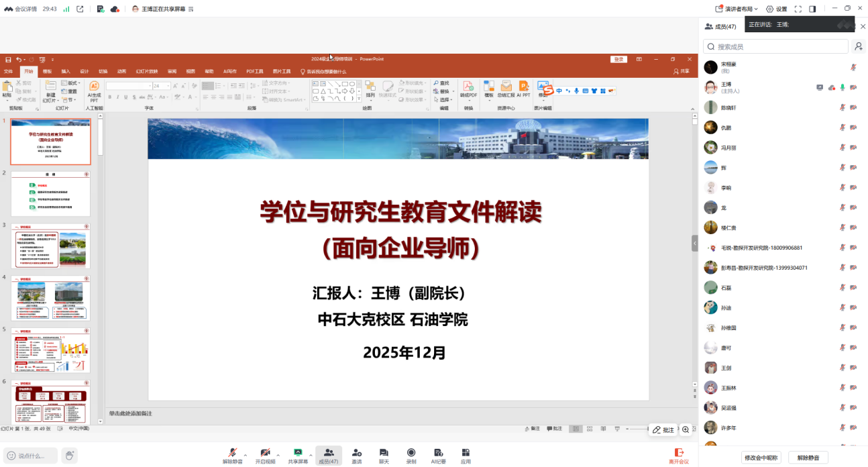This screenshot has height=467, width=868.
Task: Open 会议详情 meeting details menu
Action: [21, 9]
